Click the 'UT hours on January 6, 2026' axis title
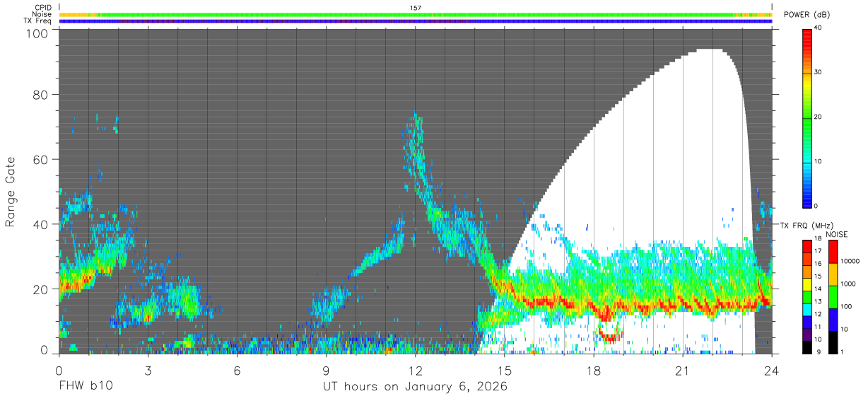 pyautogui.click(x=415, y=387)
